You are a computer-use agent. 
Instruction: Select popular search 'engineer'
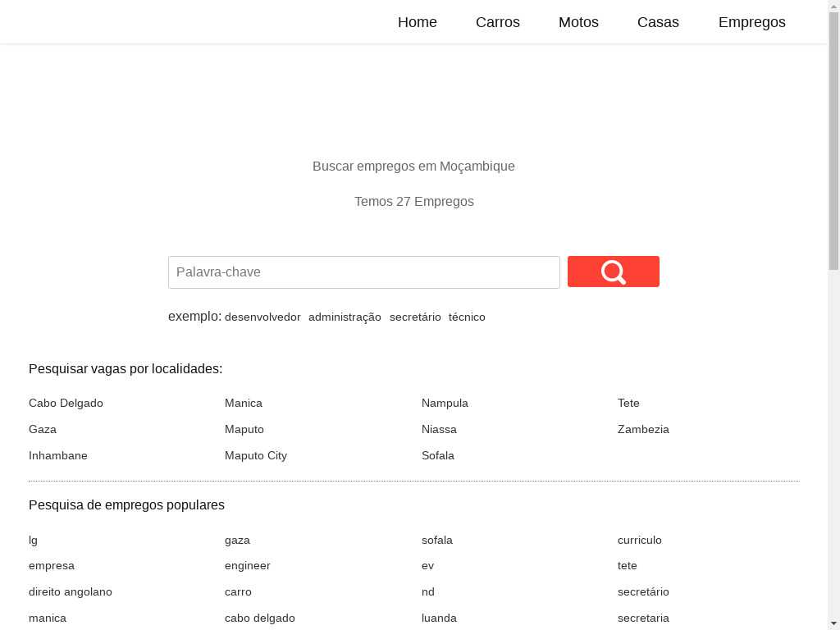coord(247,566)
